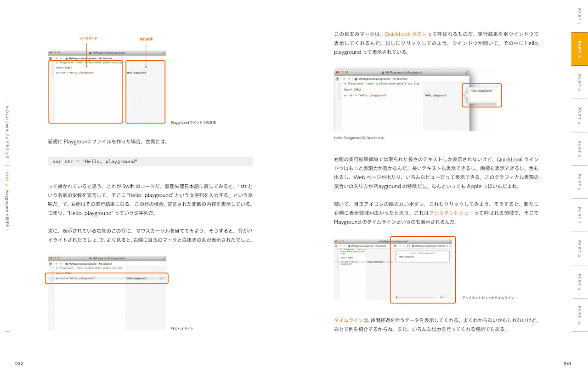The image size is (588, 382).
Task: Go to the PART 10 side tab
Action: tap(579, 315)
